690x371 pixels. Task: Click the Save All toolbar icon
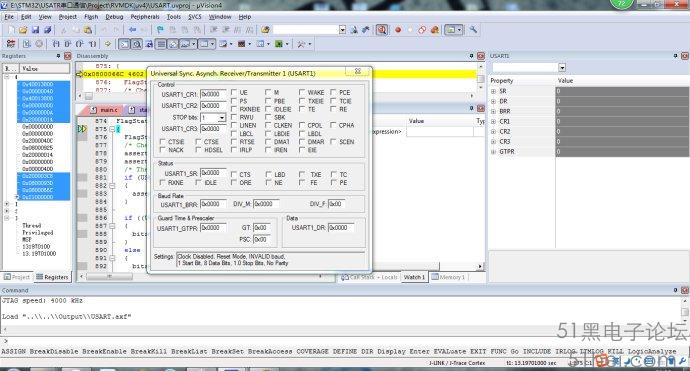tap(48, 30)
